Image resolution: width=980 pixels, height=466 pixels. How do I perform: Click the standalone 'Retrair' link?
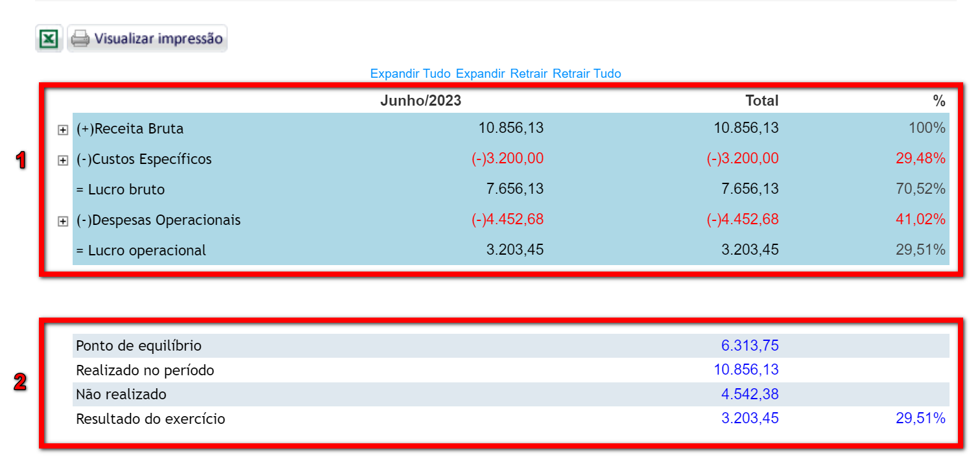coord(529,74)
